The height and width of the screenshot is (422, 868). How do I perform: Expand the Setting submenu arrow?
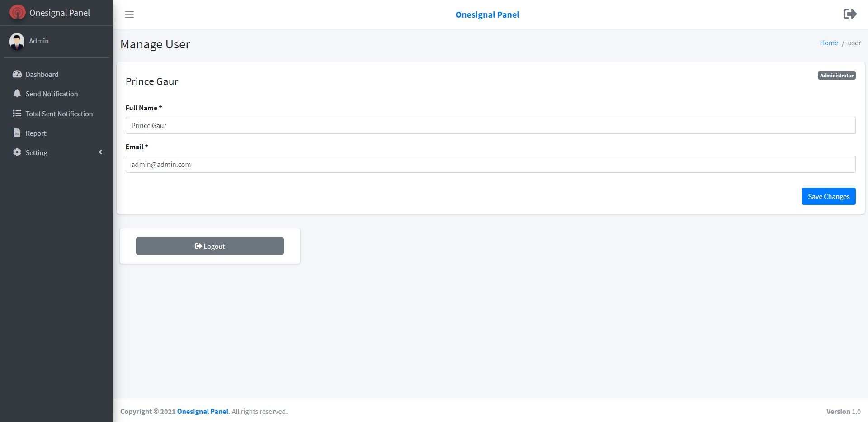pyautogui.click(x=100, y=152)
